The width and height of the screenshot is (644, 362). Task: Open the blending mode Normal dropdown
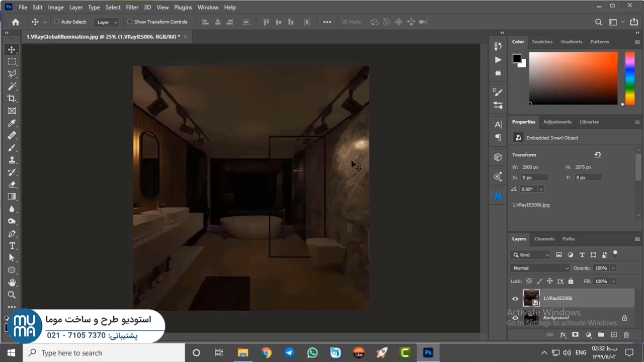540,268
